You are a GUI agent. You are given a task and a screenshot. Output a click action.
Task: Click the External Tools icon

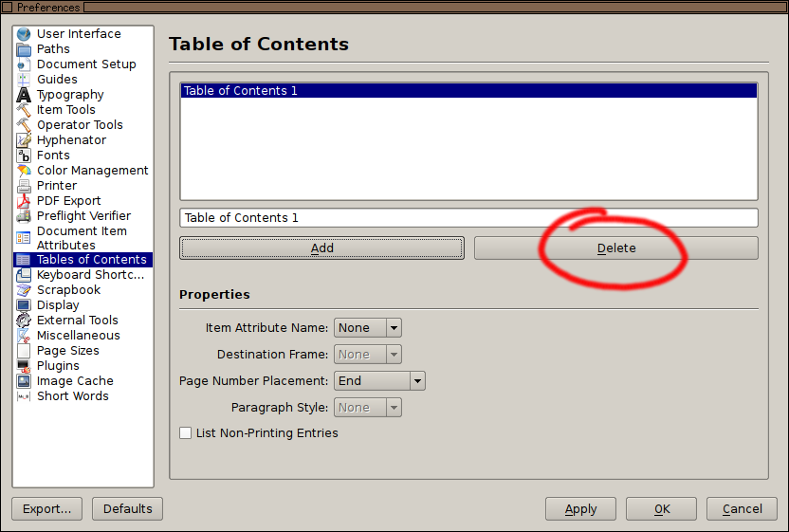24,321
